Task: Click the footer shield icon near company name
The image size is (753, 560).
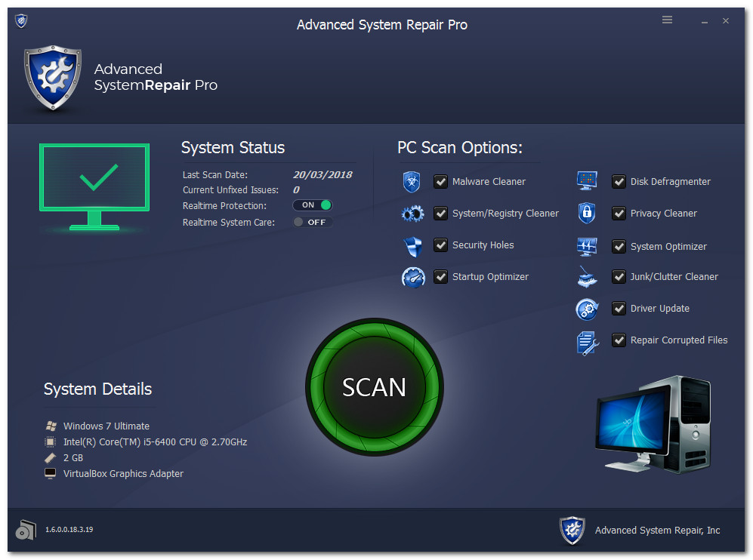Action: tap(572, 531)
